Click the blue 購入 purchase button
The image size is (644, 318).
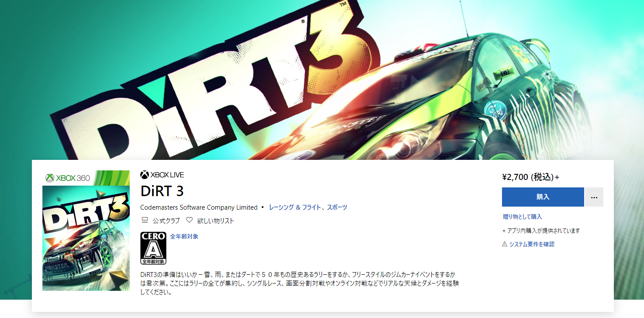tap(543, 197)
